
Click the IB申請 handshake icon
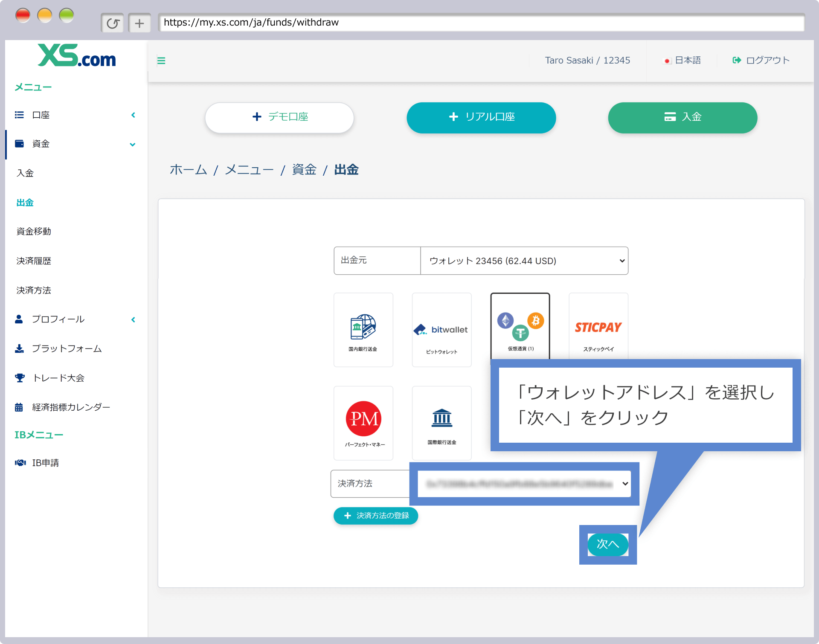point(20,463)
